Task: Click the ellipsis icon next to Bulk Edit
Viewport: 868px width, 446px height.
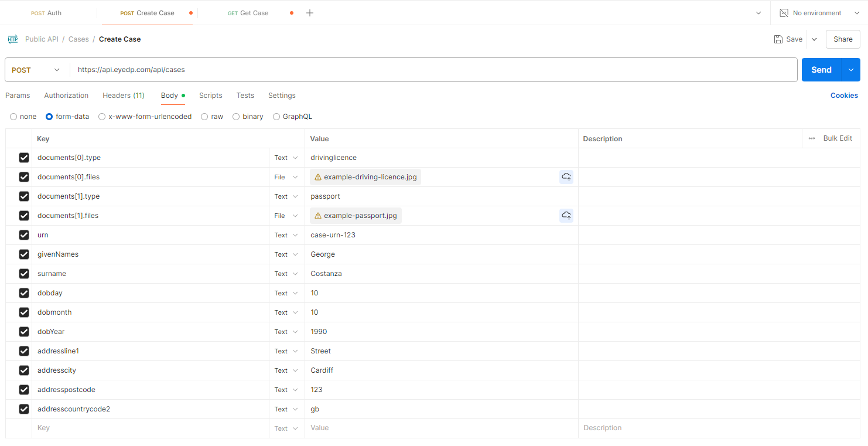Action: pos(812,138)
